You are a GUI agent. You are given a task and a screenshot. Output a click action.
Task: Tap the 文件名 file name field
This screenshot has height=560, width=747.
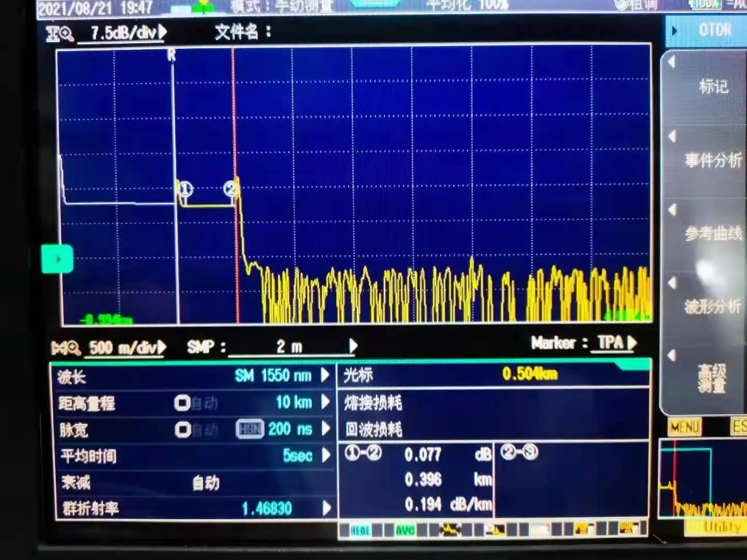(243, 32)
